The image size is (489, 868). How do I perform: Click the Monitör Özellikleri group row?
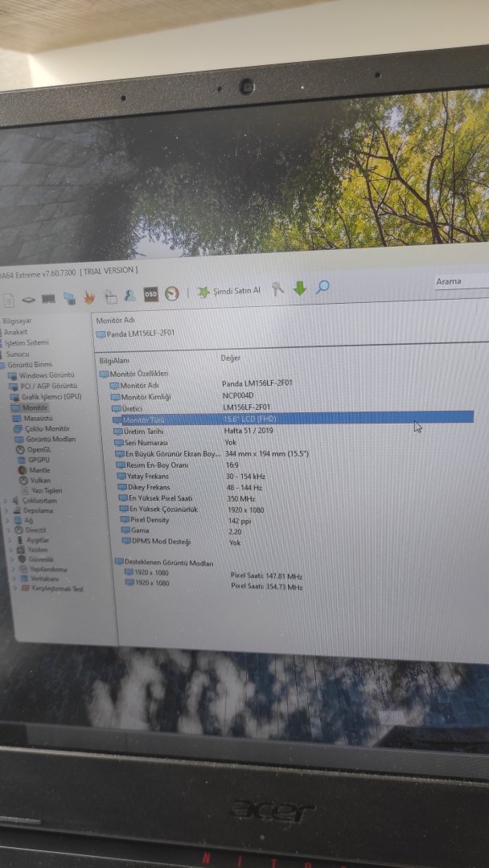(134, 375)
